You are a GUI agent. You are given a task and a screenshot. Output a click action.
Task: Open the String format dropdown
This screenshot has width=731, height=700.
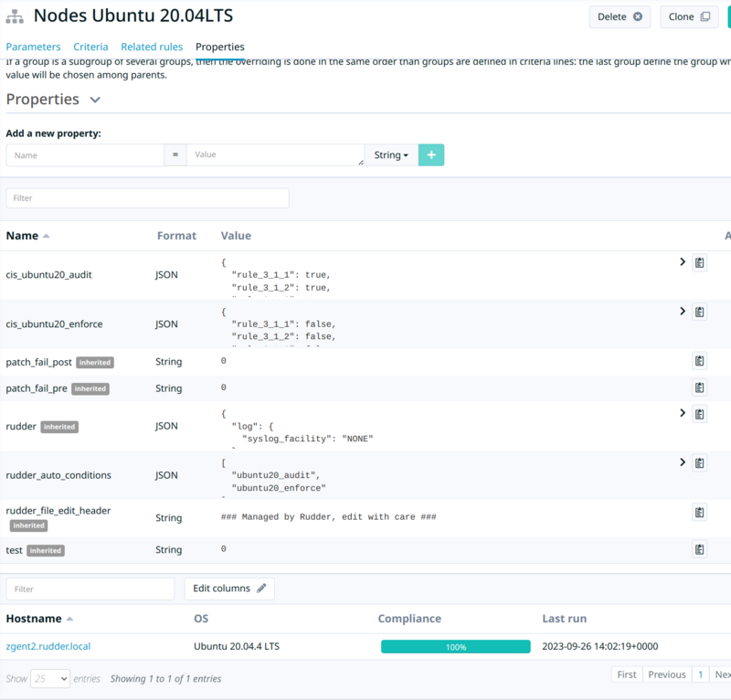(391, 154)
